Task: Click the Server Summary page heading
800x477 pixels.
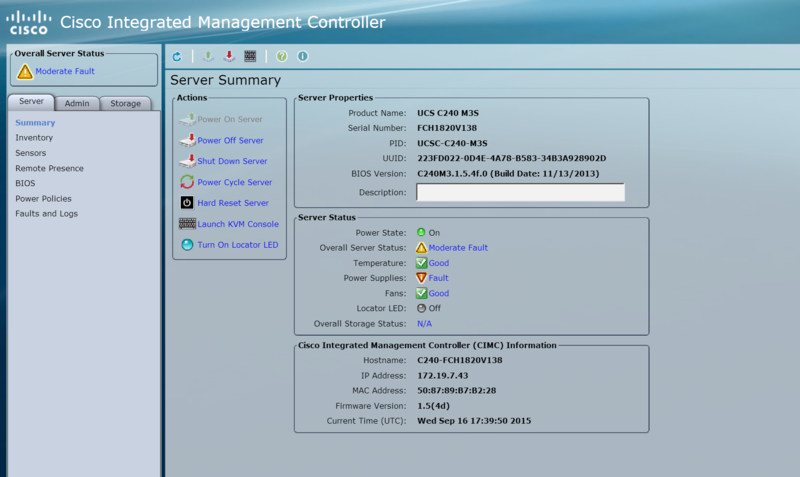Action: pos(226,80)
